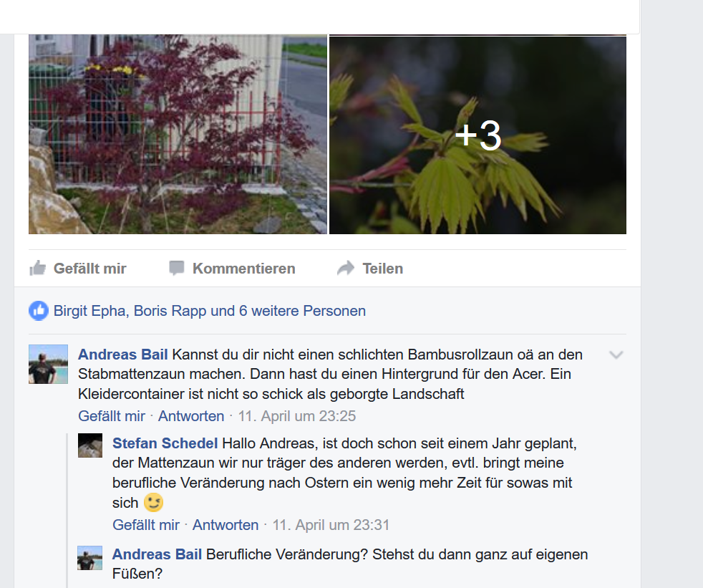Like Stefan Schedel's reply via Gefällt mir
Viewport: 703px width, 588px height.
point(146,525)
